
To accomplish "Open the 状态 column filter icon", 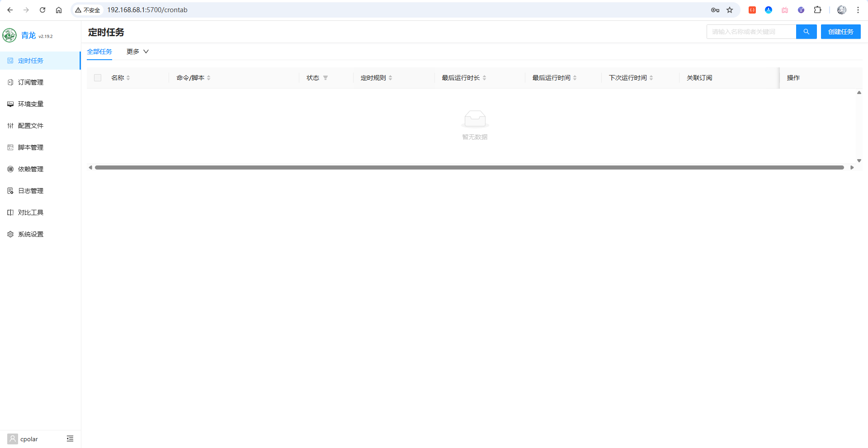I will (x=325, y=78).
